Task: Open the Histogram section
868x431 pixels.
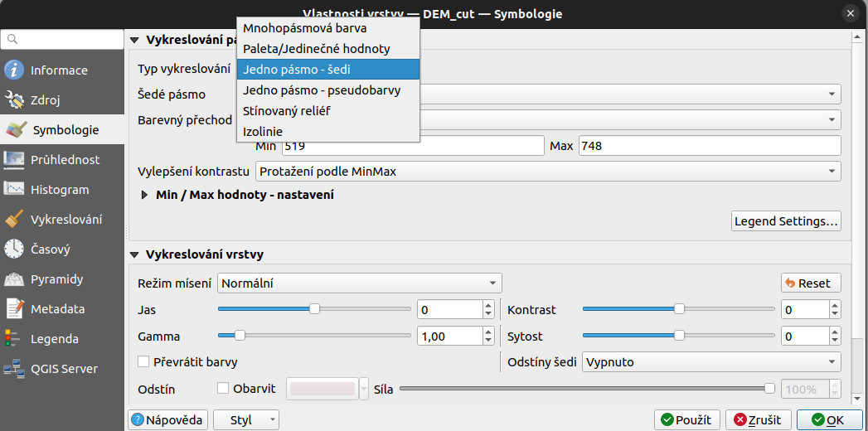Action: (62, 190)
